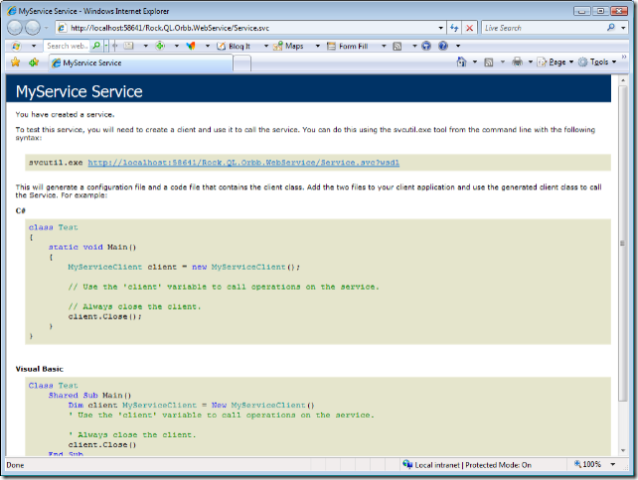
Task: Click the Live Search input box
Action: [x=543, y=28]
